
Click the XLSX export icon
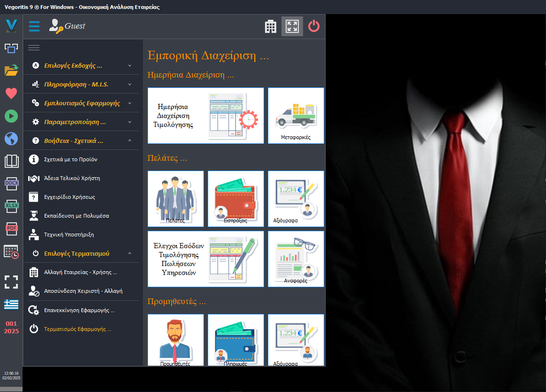pos(11,206)
